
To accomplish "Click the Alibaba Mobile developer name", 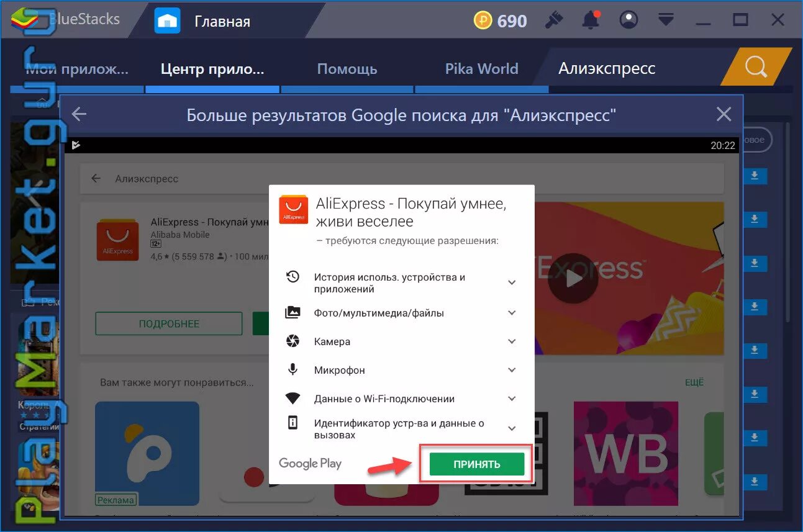I will click(180, 235).
